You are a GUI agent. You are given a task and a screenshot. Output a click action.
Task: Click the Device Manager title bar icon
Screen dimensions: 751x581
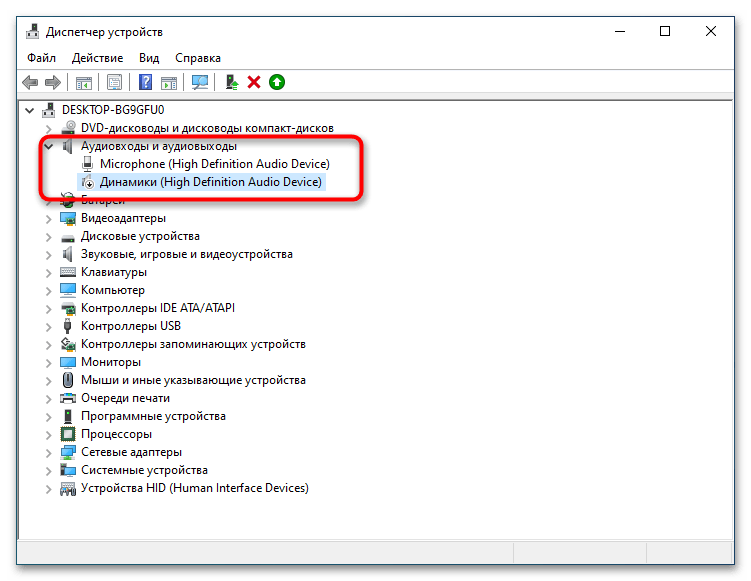[x=33, y=32]
